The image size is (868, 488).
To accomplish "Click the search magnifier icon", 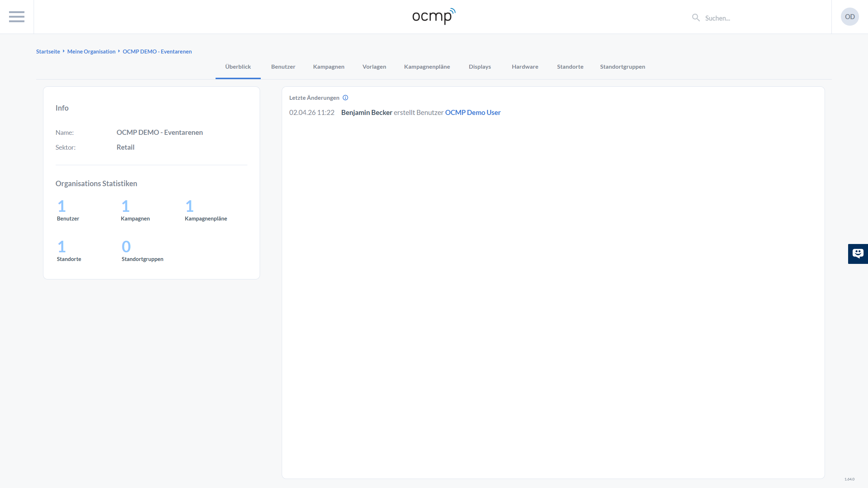I will (695, 17).
